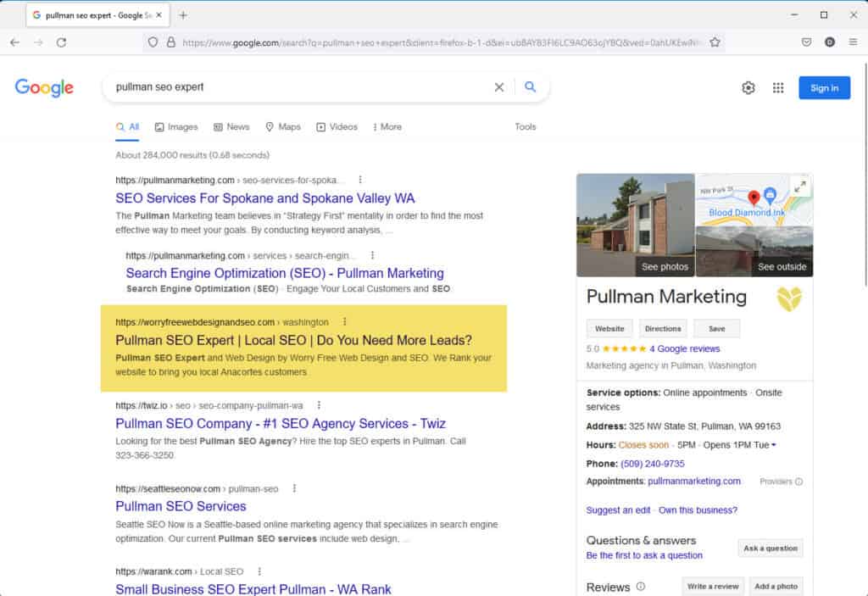Image resolution: width=868 pixels, height=596 pixels.
Task: Click Reviews info circle icon
Action: coord(641,587)
